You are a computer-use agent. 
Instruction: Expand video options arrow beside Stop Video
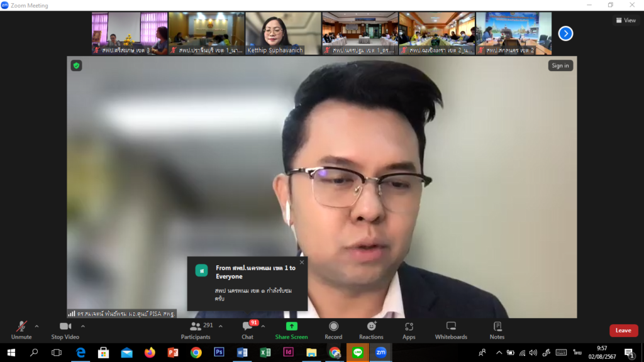pyautogui.click(x=83, y=326)
